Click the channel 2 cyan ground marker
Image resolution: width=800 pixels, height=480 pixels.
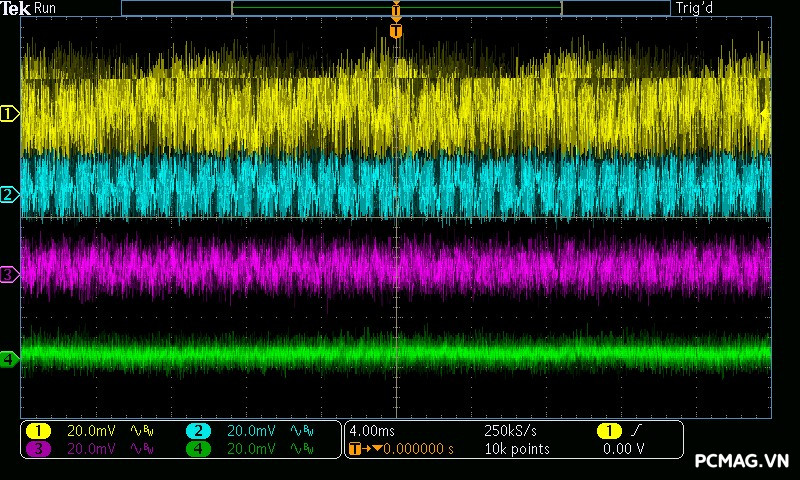tap(9, 194)
